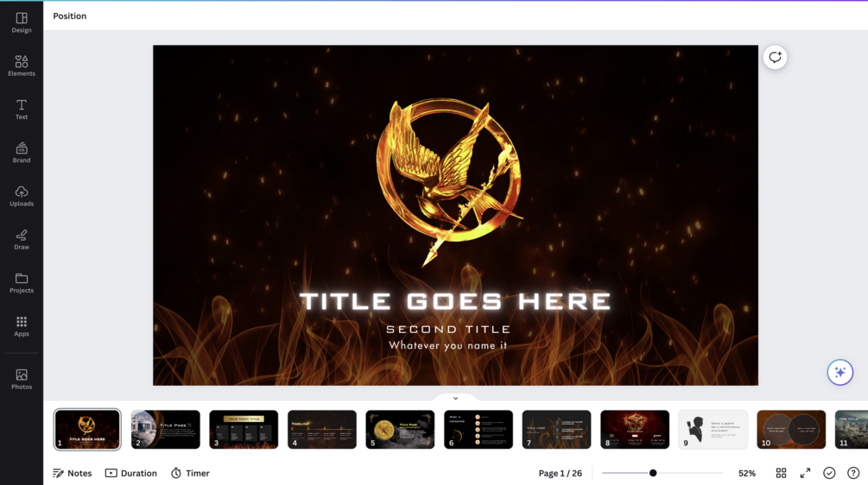This screenshot has width=868, height=485.
Task: Open the Design panel
Action: coord(22,22)
